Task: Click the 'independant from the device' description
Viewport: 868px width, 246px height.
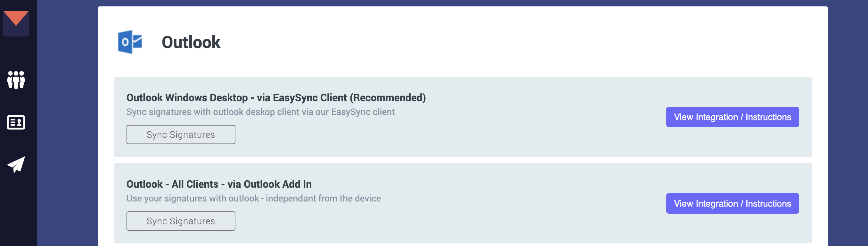Action: (x=323, y=199)
